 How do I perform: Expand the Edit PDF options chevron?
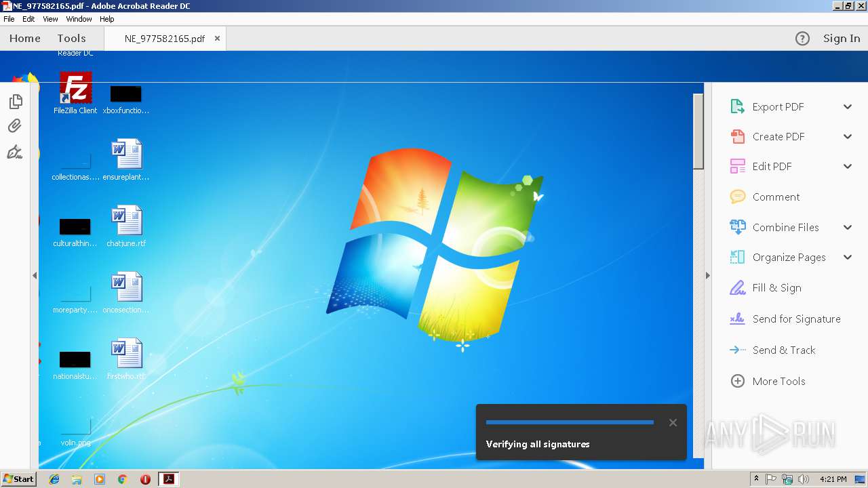coord(848,166)
